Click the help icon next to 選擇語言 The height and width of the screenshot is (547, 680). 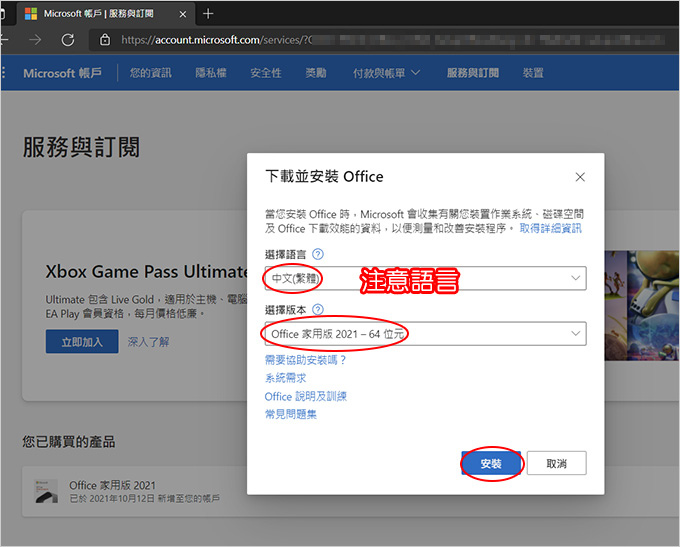318,254
